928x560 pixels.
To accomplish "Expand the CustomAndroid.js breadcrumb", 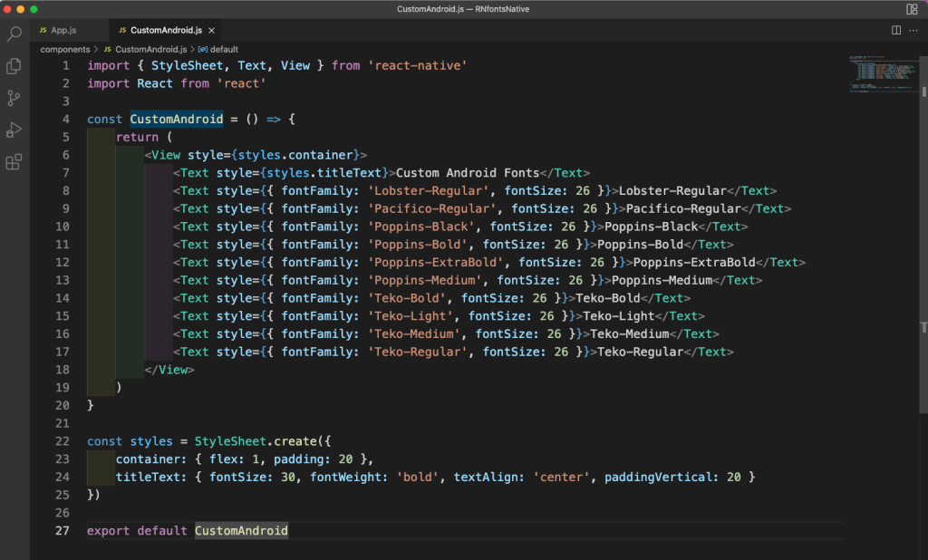I will click(150, 49).
